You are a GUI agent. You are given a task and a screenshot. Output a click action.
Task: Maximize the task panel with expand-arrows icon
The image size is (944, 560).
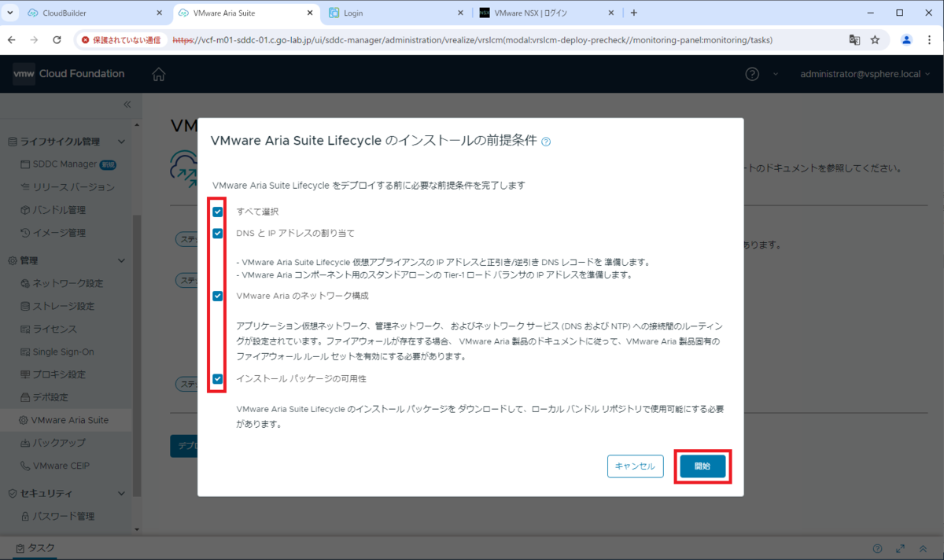pos(901,548)
